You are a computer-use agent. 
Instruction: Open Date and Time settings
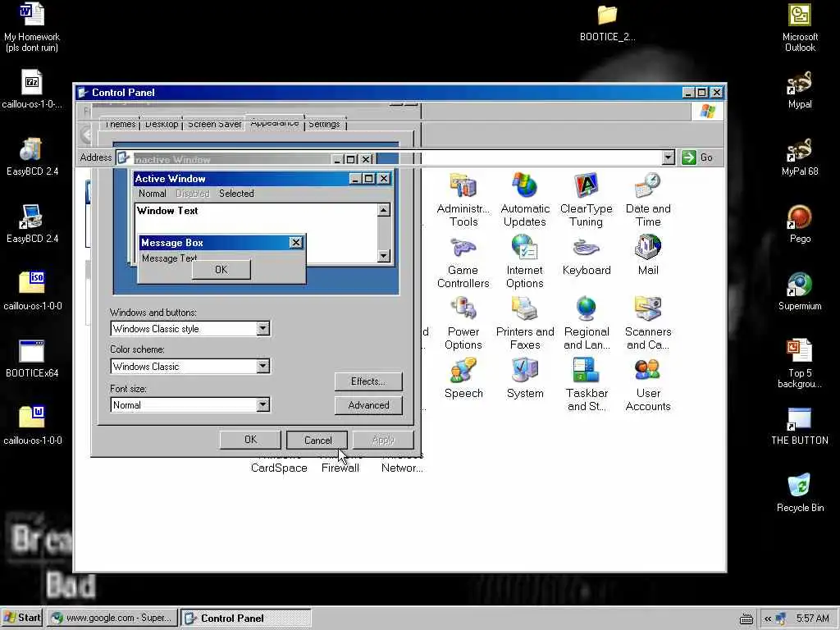click(x=648, y=200)
